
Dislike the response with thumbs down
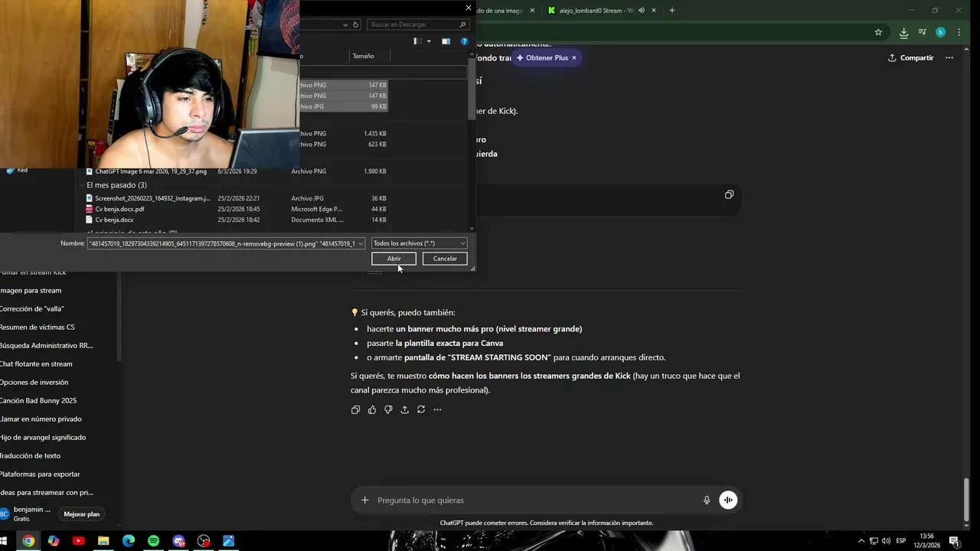[x=388, y=409]
